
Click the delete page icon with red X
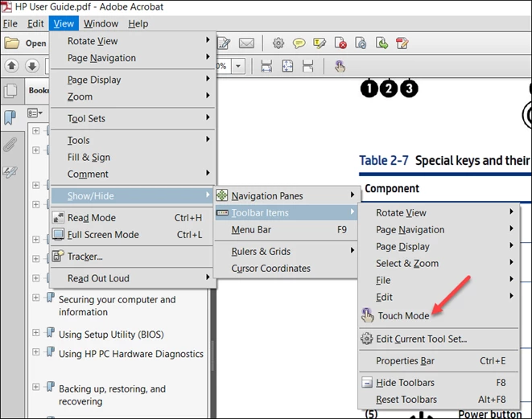coord(340,43)
